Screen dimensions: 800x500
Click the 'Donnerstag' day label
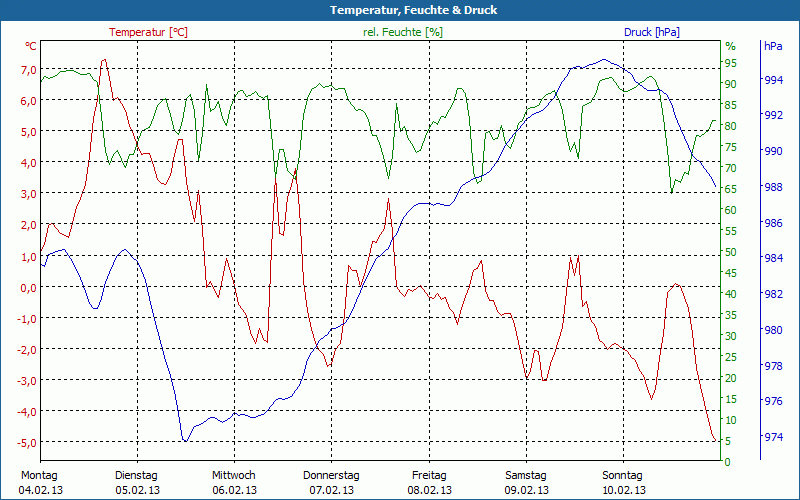[331, 476]
